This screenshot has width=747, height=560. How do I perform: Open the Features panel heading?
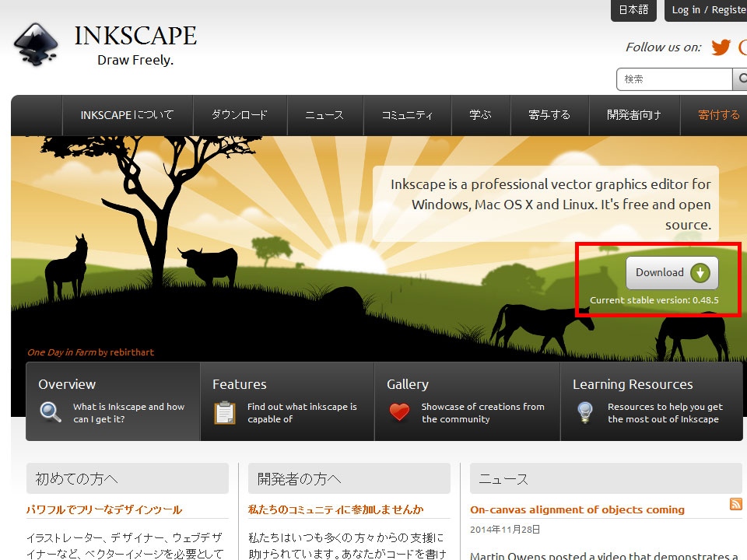(x=240, y=384)
